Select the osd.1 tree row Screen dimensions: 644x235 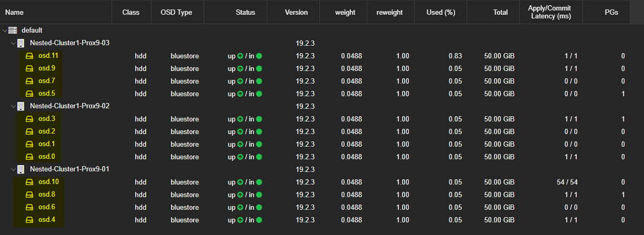(x=322, y=144)
